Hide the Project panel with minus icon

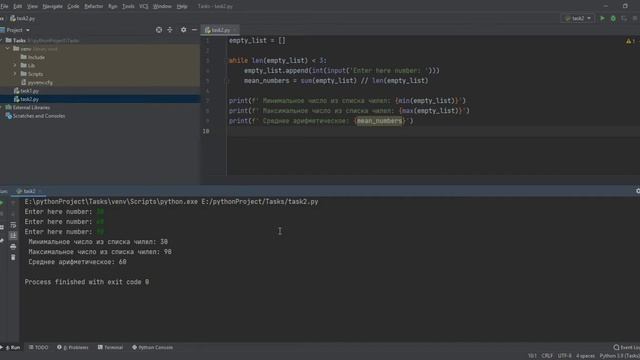click(x=194, y=30)
